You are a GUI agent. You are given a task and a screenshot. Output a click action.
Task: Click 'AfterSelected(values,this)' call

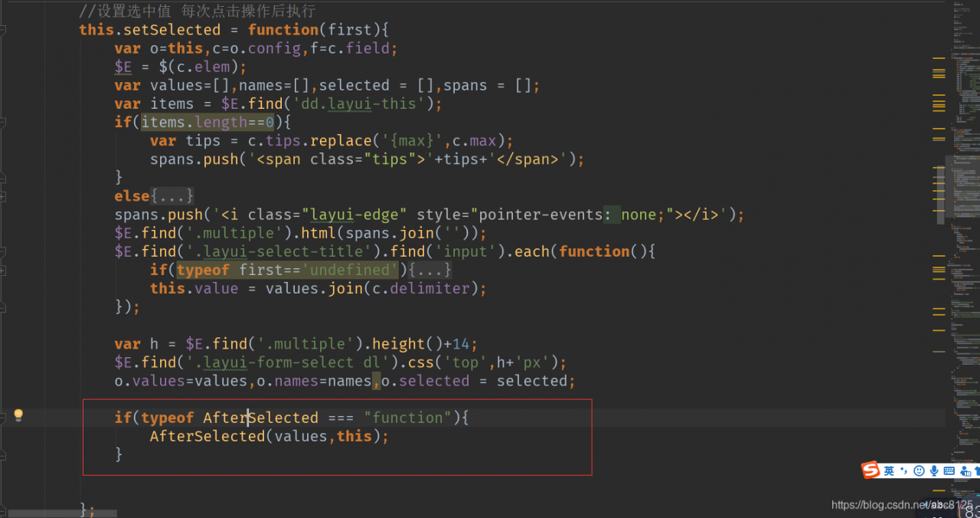pos(266,436)
